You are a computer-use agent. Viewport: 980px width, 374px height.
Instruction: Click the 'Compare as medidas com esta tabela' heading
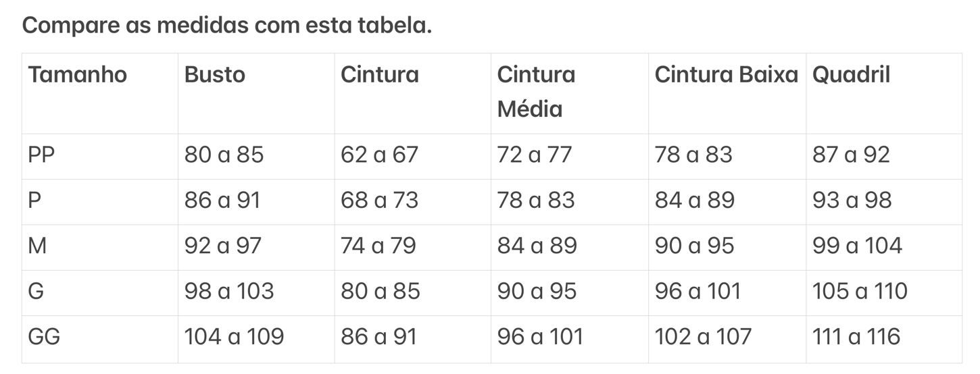227,26
